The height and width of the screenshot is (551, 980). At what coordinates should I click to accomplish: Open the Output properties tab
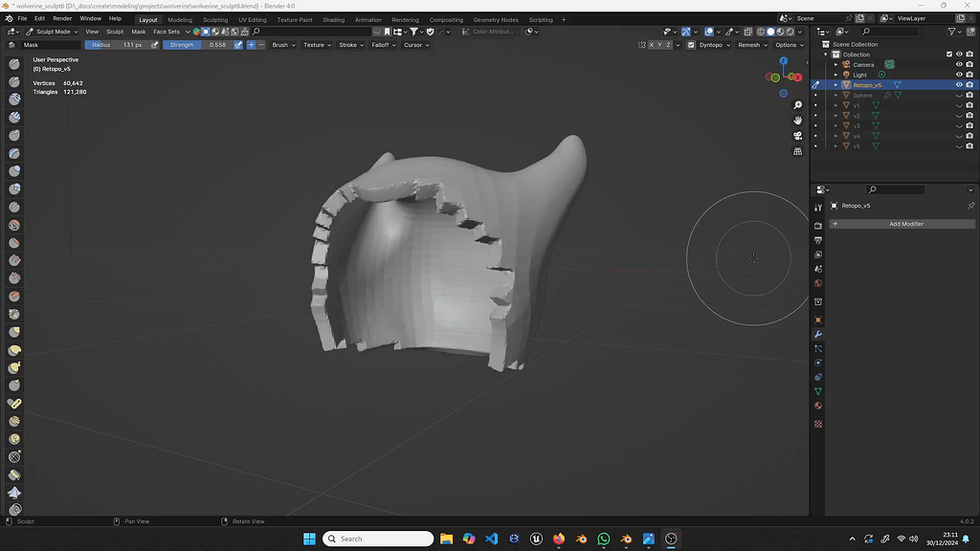click(x=818, y=240)
